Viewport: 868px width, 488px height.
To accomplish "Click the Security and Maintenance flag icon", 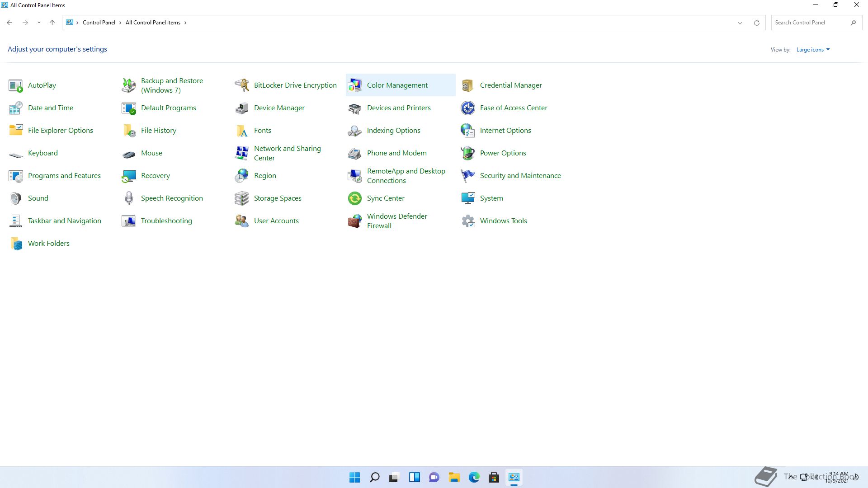I will click(x=468, y=176).
